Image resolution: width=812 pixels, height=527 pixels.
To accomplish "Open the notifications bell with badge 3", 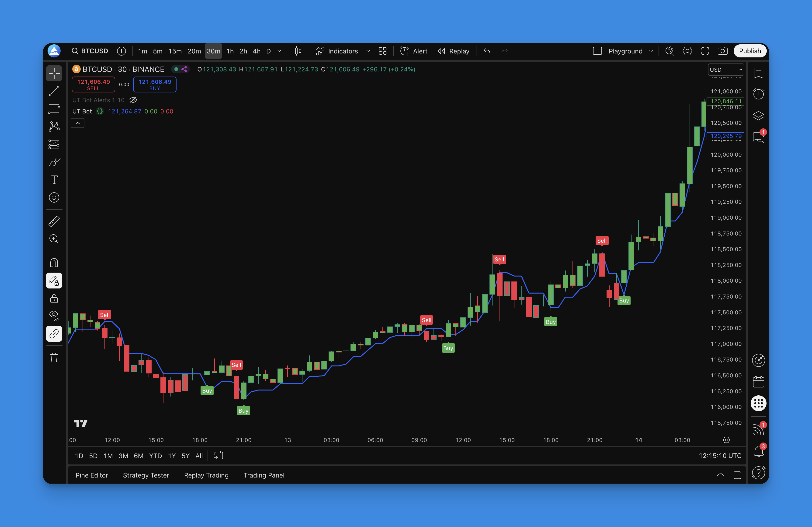I will point(758,451).
